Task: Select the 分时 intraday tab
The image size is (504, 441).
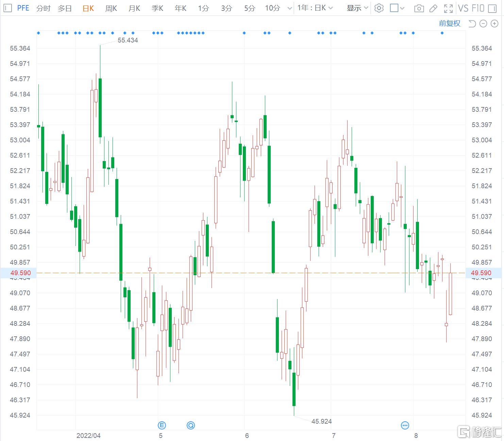Action: pos(43,8)
